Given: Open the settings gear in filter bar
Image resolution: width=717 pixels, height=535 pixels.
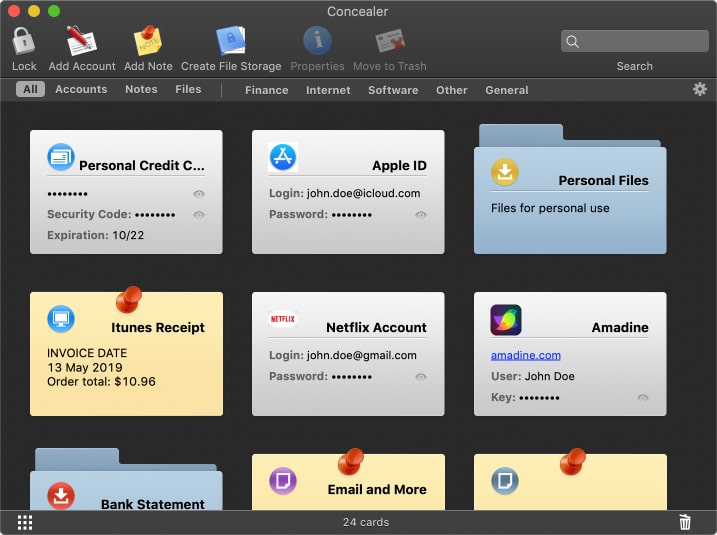Looking at the screenshot, I should (x=700, y=89).
